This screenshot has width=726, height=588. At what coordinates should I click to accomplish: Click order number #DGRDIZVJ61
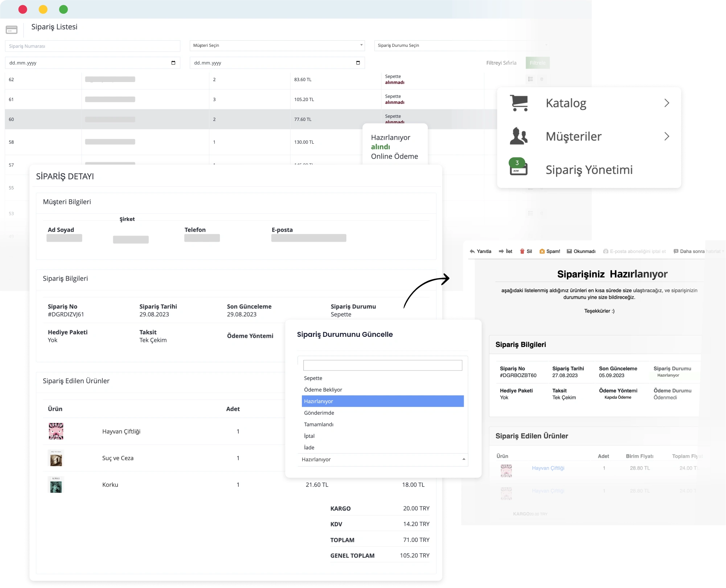click(66, 314)
